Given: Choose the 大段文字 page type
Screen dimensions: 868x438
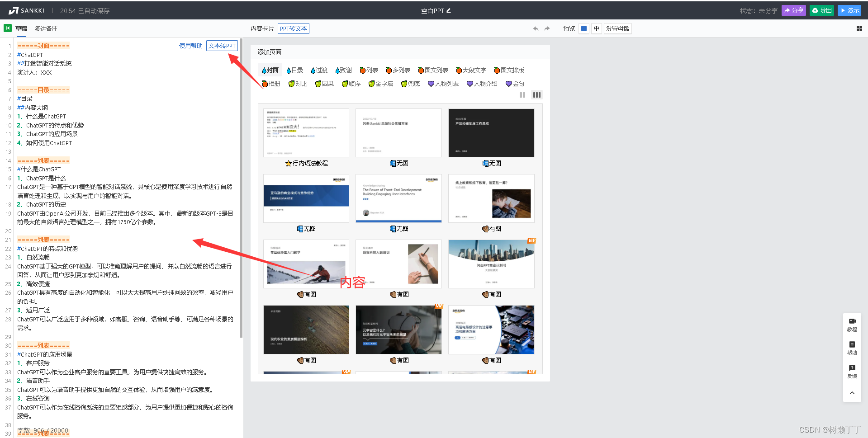Looking at the screenshot, I should pos(471,70).
